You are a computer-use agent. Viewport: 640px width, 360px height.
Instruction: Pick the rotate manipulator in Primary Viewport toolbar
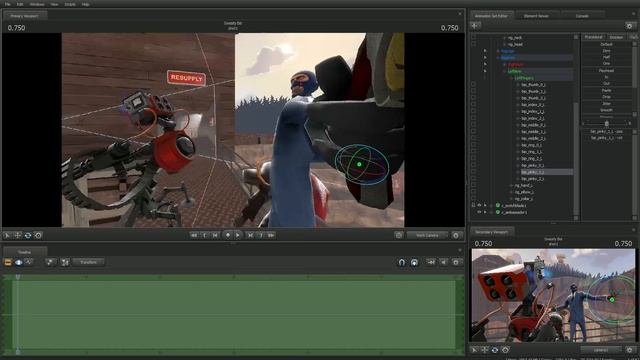[x=28, y=236]
